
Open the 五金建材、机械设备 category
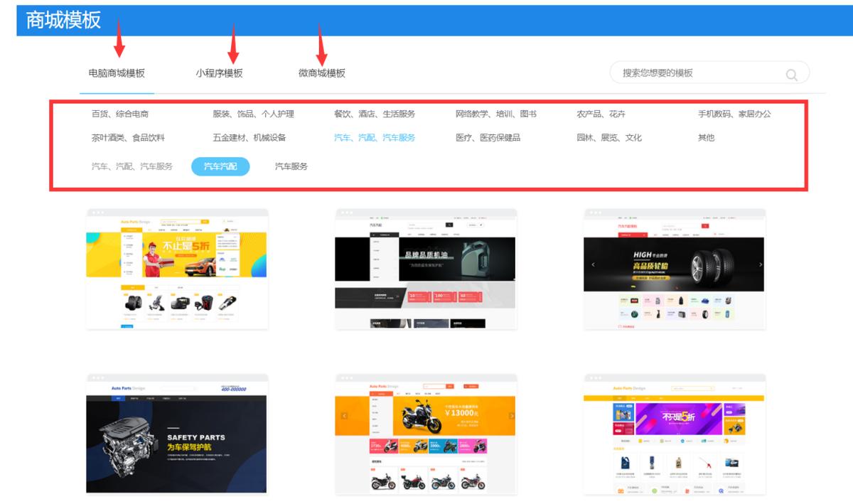[250, 138]
